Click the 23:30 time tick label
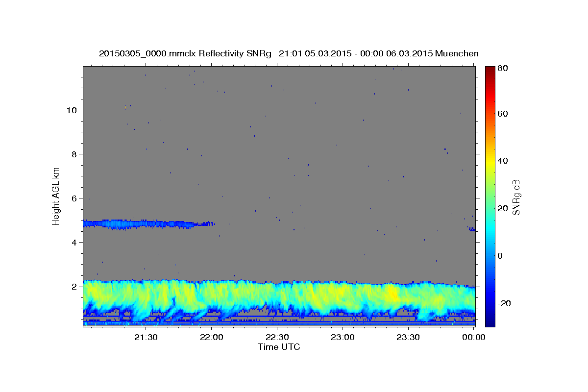This screenshot has height=392, width=588. 408,337
